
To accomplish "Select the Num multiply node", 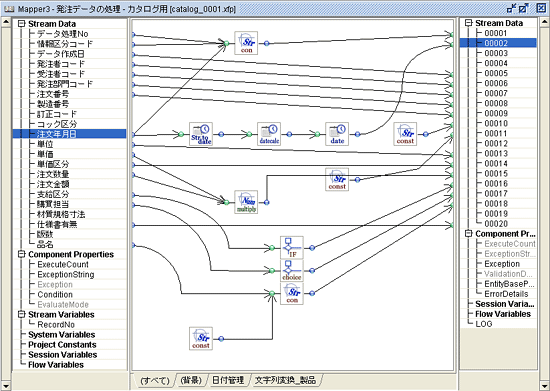I will (246, 202).
